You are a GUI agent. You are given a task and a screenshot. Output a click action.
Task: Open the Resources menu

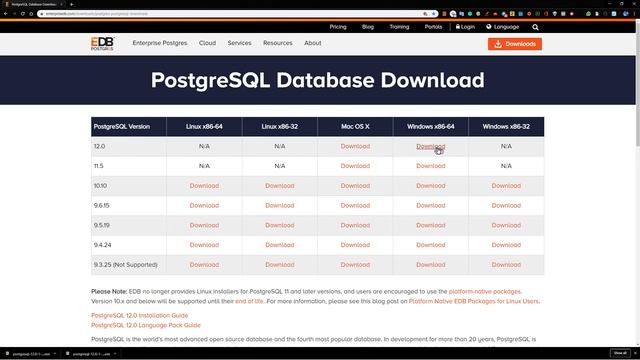[278, 43]
